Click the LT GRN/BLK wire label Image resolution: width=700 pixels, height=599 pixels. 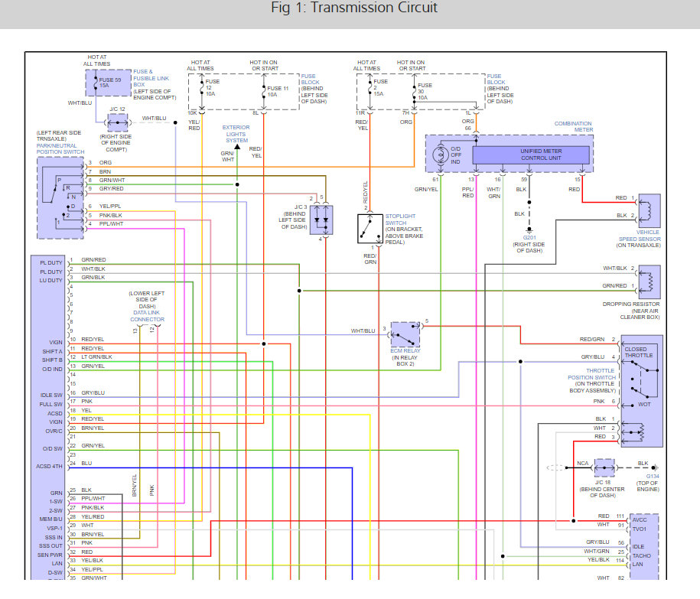96,357
